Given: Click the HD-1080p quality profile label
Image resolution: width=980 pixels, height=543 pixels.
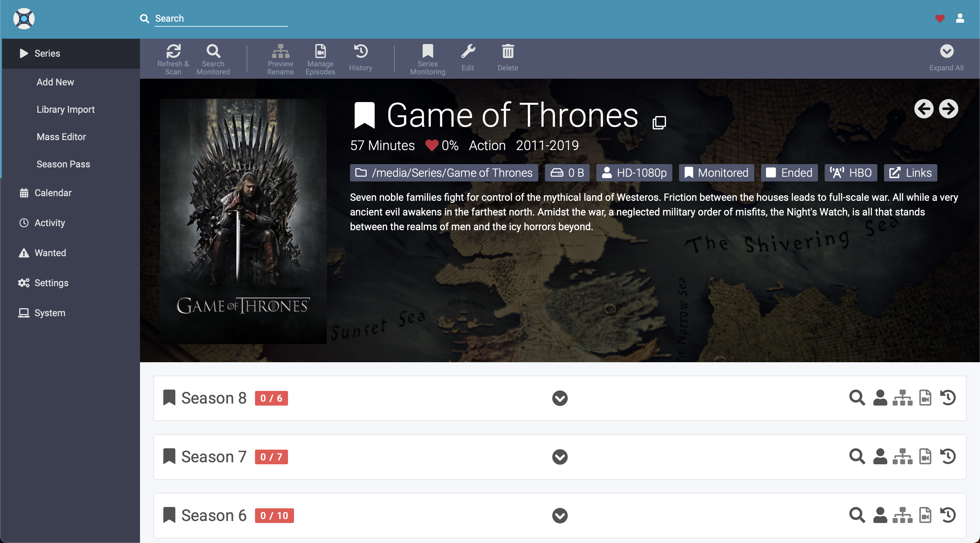Looking at the screenshot, I should coord(634,173).
